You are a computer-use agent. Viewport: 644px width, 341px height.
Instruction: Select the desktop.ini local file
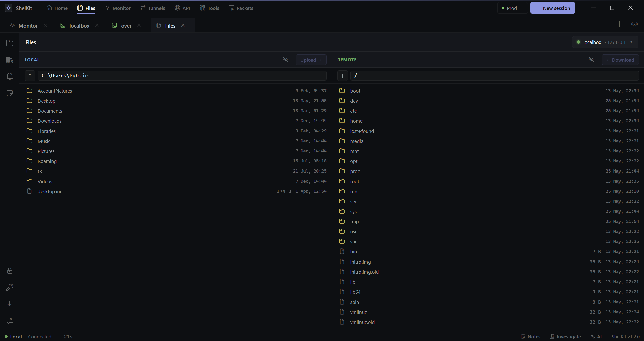tap(176, 191)
